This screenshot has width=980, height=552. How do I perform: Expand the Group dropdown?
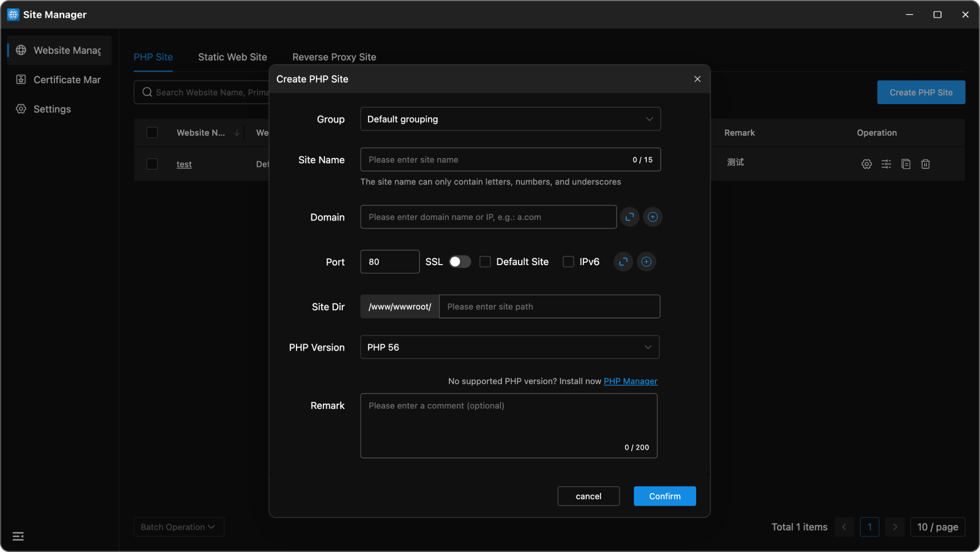[510, 119]
